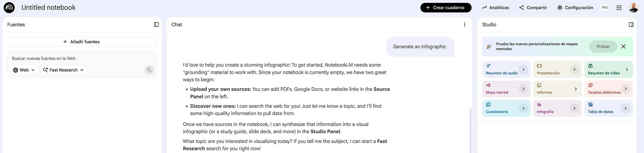Open Configuración settings menu
This screenshot has height=153, width=644.
pyautogui.click(x=575, y=8)
